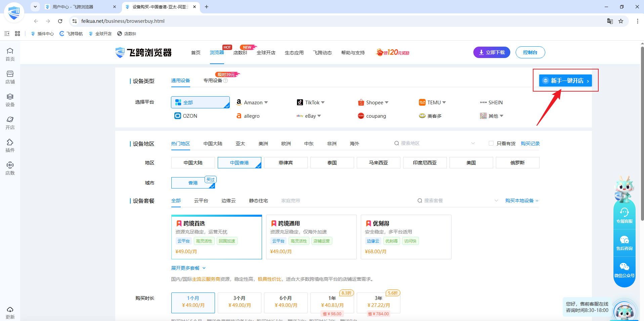Viewport: 644px width, 321px height.
Task: Select the coupang platform
Action: (372, 116)
